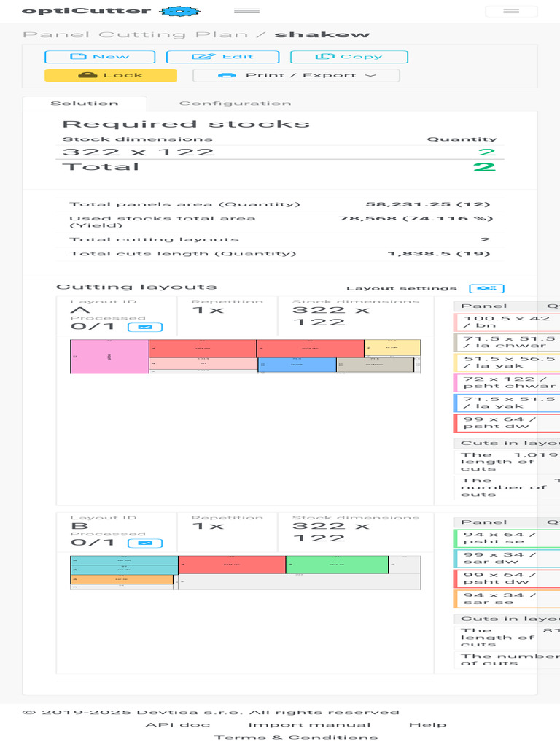The height and width of the screenshot is (747, 560).
Task: Click the optiCutter gear logo icon
Action: coord(179,11)
